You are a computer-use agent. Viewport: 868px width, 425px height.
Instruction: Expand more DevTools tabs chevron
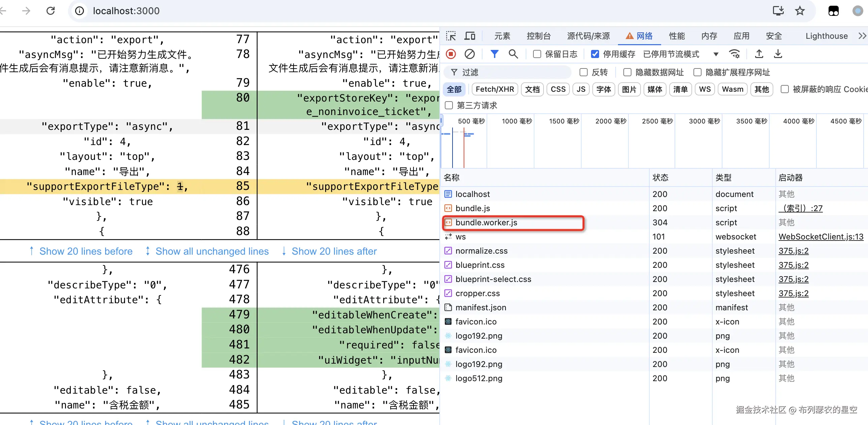[x=862, y=36]
